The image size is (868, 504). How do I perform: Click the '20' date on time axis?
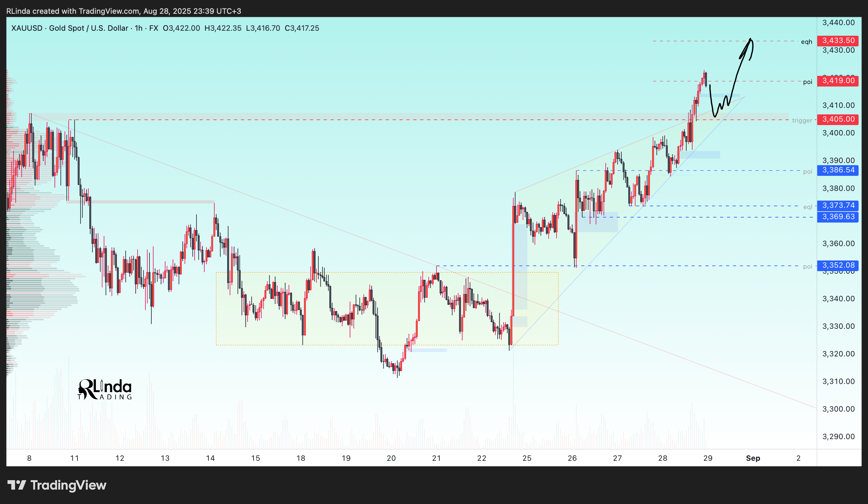coord(391,458)
